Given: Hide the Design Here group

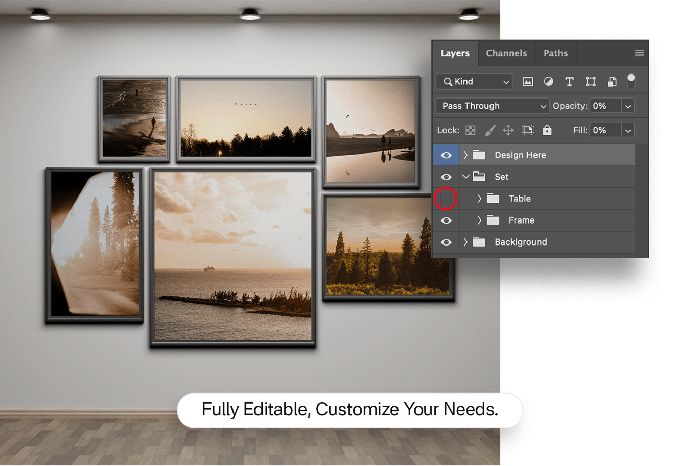Looking at the screenshot, I should pyautogui.click(x=446, y=155).
